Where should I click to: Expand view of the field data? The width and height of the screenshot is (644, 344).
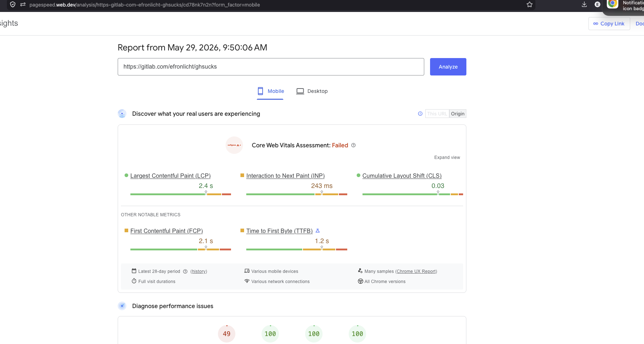[x=447, y=157]
